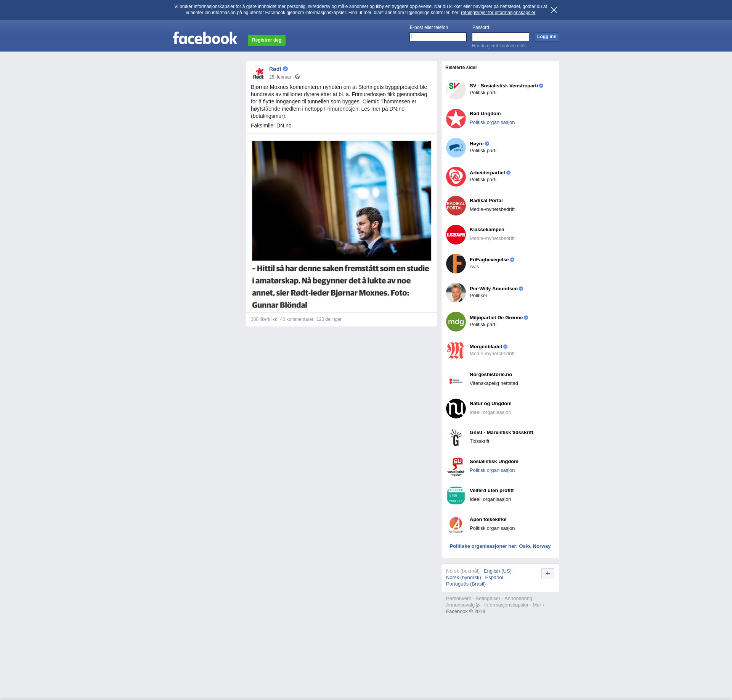732x700 pixels.
Task: Open the Klassekampen page name
Action: pyautogui.click(x=487, y=230)
